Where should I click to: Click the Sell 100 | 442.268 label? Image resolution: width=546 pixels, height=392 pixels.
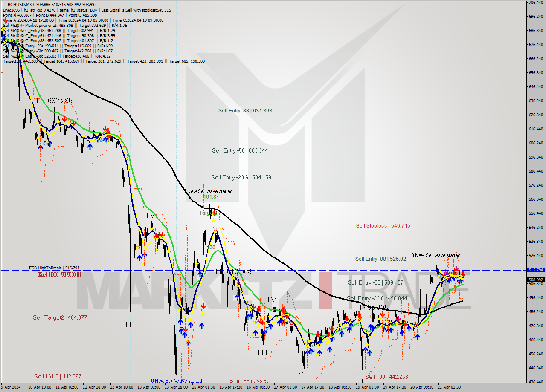click(386, 377)
